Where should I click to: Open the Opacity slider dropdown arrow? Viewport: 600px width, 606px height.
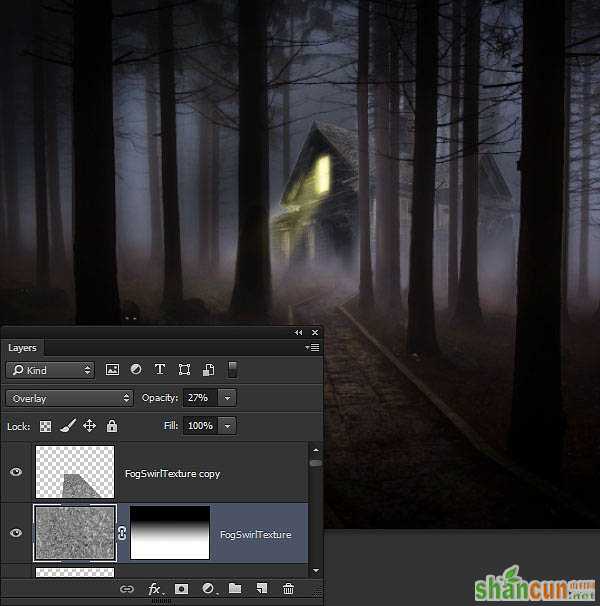click(227, 398)
